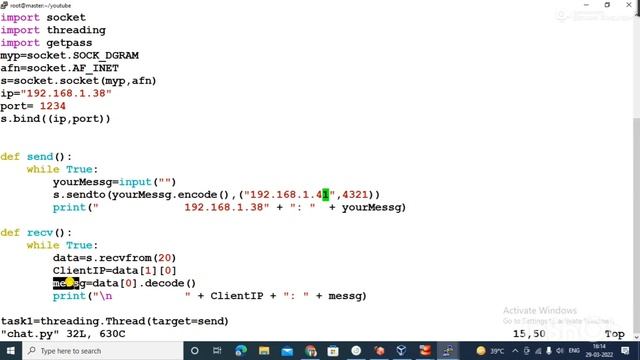Click the '15,50' cursor position indicator
640x360 pixels.
[529, 334]
